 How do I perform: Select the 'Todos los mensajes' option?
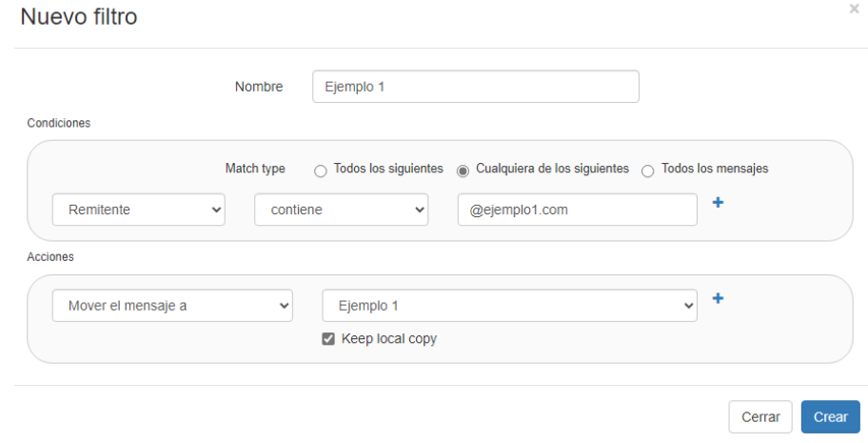point(648,171)
